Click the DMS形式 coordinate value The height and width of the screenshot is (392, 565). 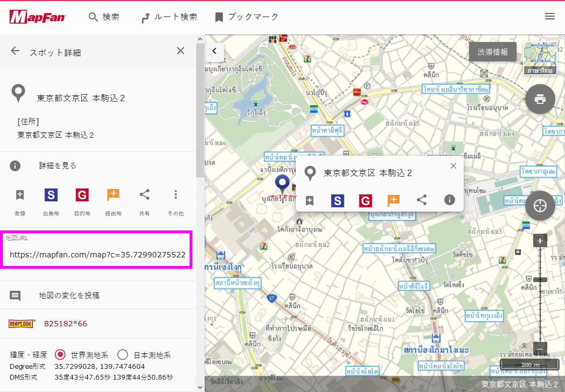114,377
